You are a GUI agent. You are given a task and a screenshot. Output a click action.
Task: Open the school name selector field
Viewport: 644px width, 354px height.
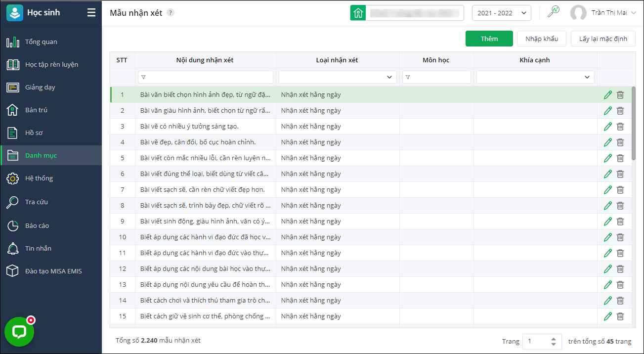(414, 13)
